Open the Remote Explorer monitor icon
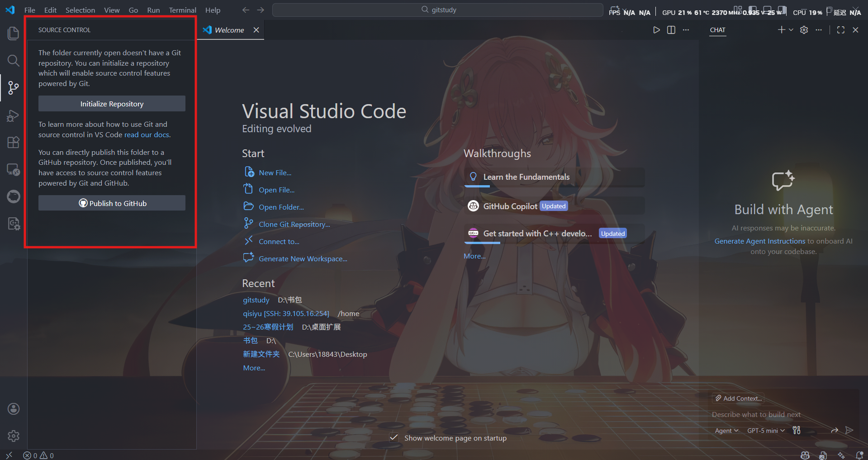This screenshot has height=460, width=868. pos(14,169)
